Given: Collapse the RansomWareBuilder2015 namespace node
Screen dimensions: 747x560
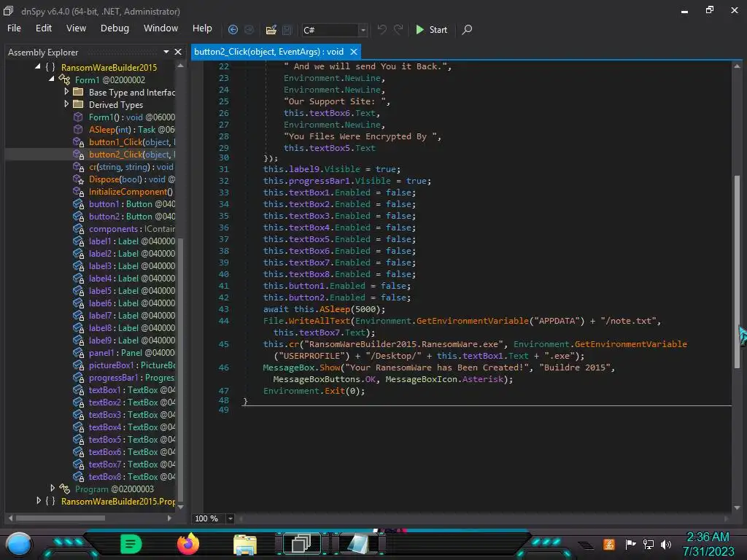Looking at the screenshot, I should 38,66.
